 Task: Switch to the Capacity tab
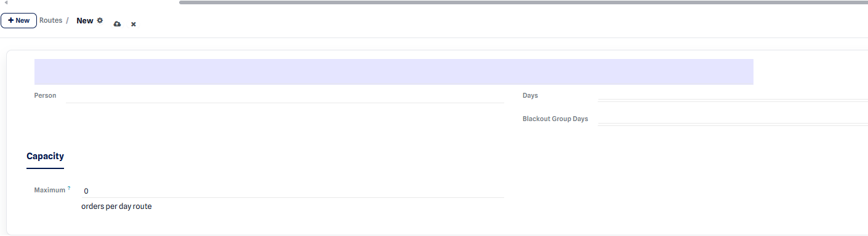[45, 157]
